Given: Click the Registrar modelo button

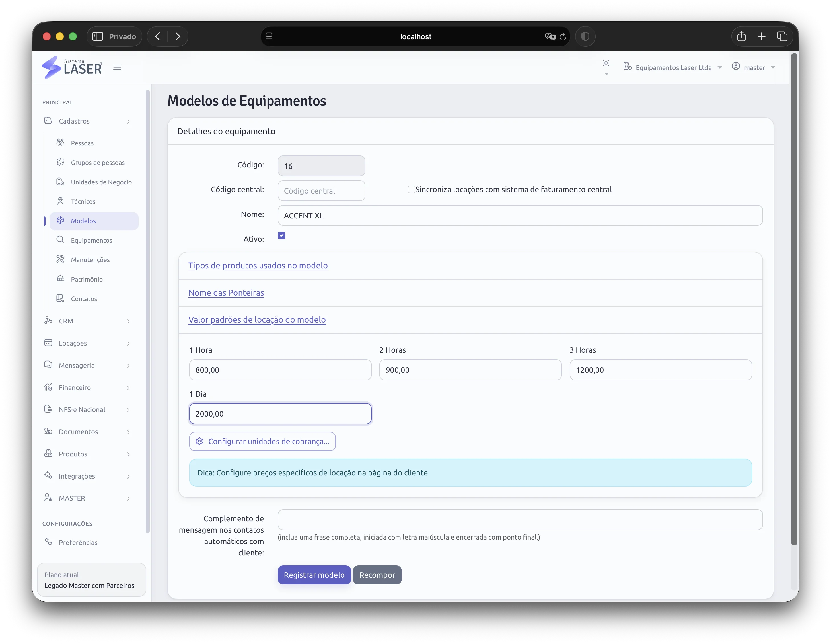Looking at the screenshot, I should [314, 575].
